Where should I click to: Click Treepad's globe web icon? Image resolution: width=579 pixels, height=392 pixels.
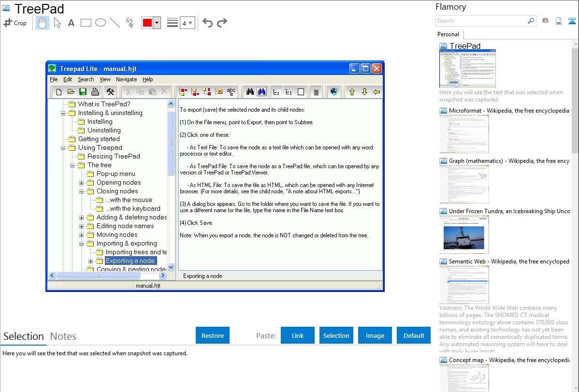[334, 92]
